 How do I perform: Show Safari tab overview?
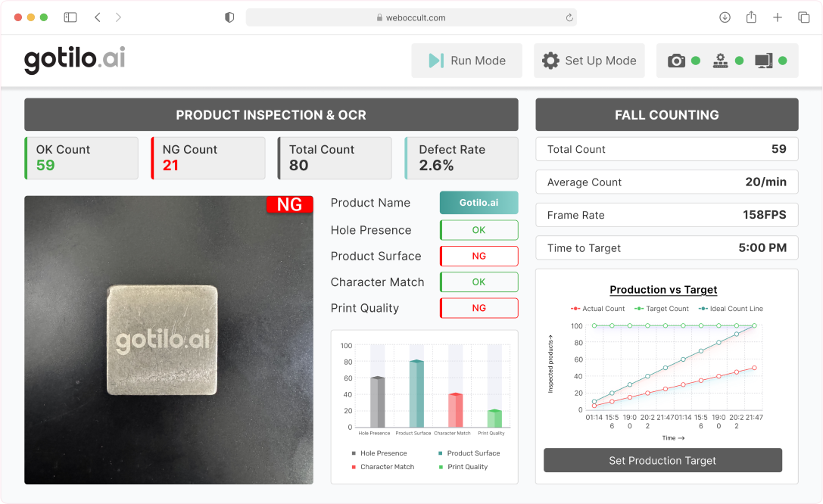point(803,17)
